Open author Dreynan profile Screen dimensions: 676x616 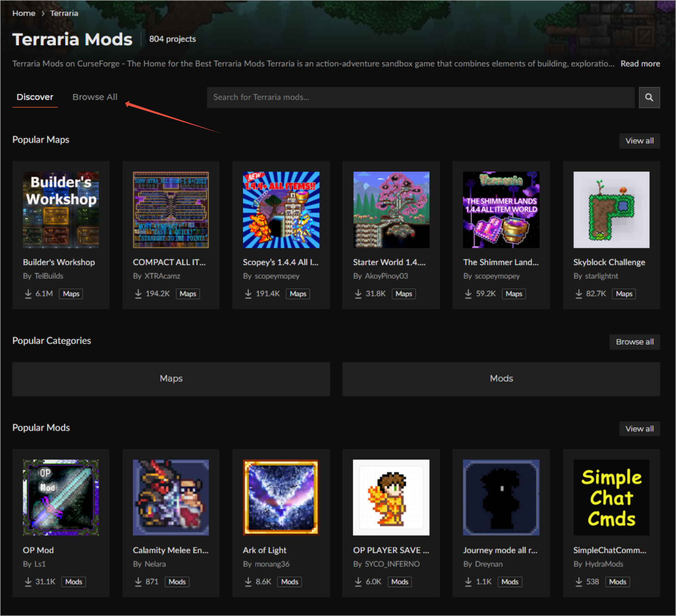click(489, 564)
